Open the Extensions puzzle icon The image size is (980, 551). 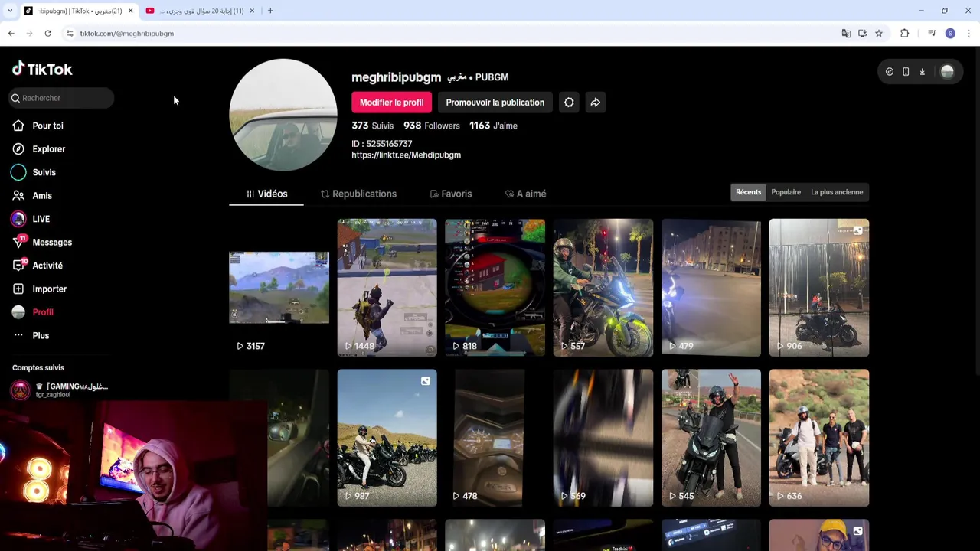(x=905, y=34)
